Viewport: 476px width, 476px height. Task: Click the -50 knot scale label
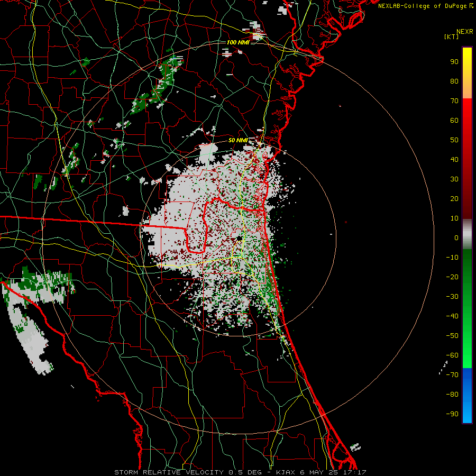[x=452, y=336]
